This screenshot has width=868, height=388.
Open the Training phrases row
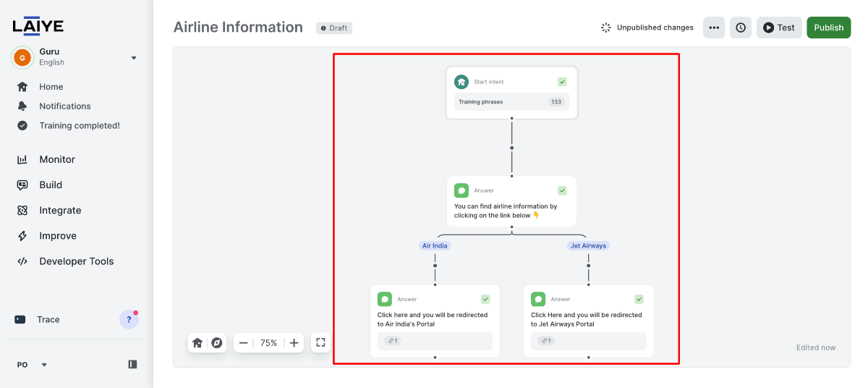(511, 102)
